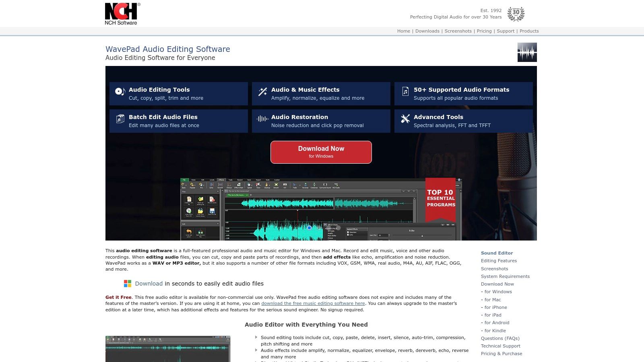This screenshot has height=362, width=644.
Task: Open the Batch Edit Audio Files card
Action: point(179,121)
